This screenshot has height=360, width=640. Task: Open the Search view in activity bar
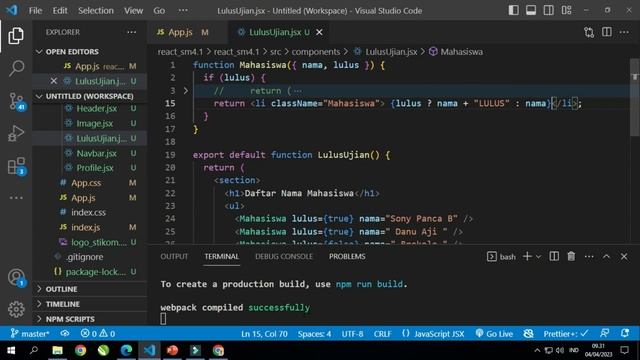pos(16,68)
